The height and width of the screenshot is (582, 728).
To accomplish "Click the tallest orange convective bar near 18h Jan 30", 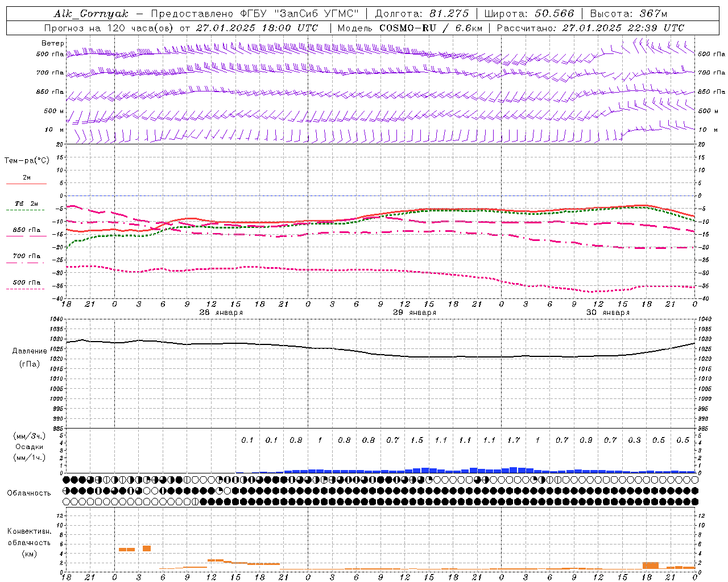I will coord(650,566).
